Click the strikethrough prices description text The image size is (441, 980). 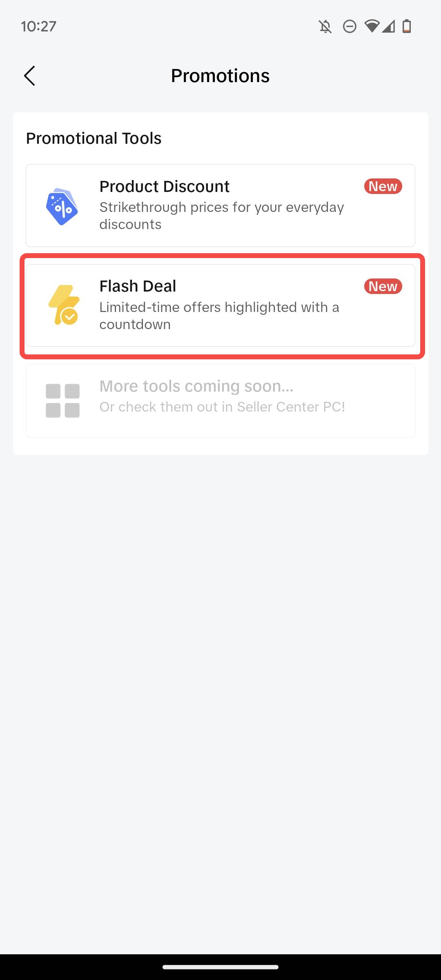coord(221,216)
